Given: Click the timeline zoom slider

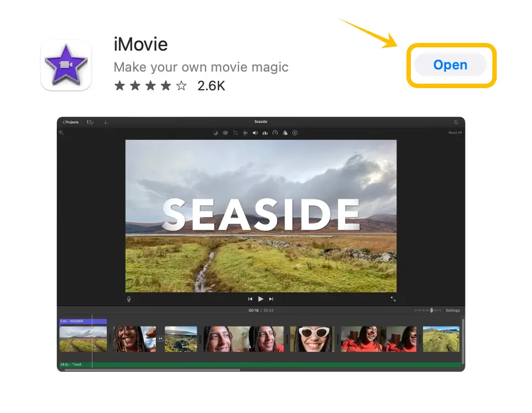Looking at the screenshot, I should [431, 310].
